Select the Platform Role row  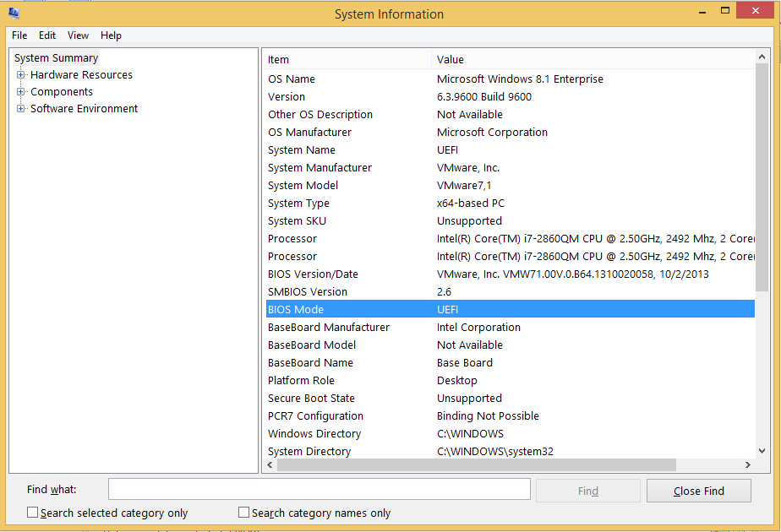pos(511,381)
